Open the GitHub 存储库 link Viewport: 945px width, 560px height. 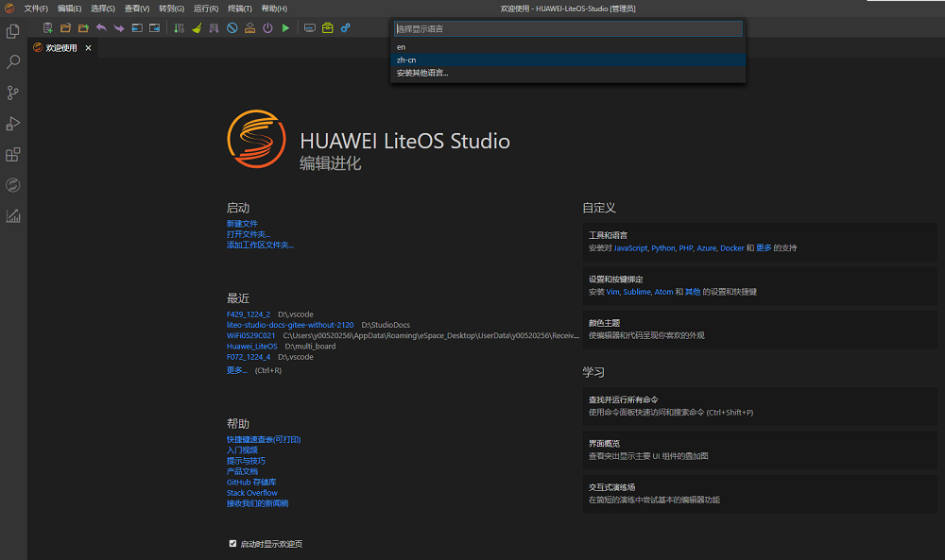click(x=251, y=483)
